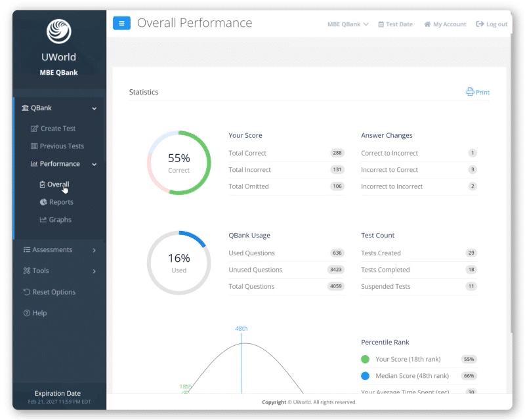This screenshot has height=420, width=525.
Task: Click the Incorrect to Correct badge 3
Action: tap(472, 169)
